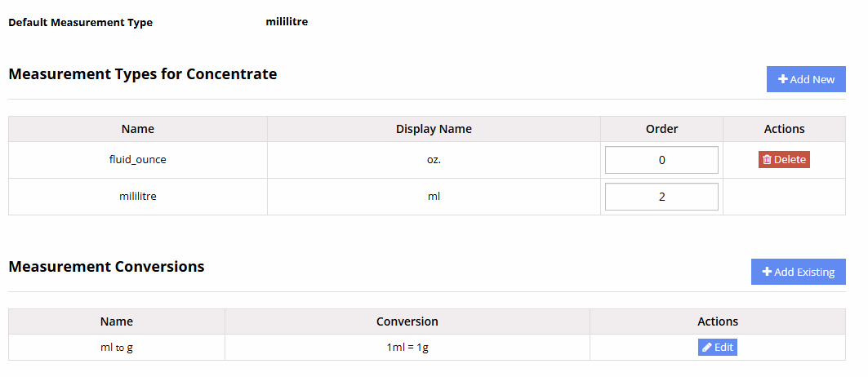This screenshot has width=868, height=377.
Task: Click the Name header in Measurement Types table
Action: point(137,129)
